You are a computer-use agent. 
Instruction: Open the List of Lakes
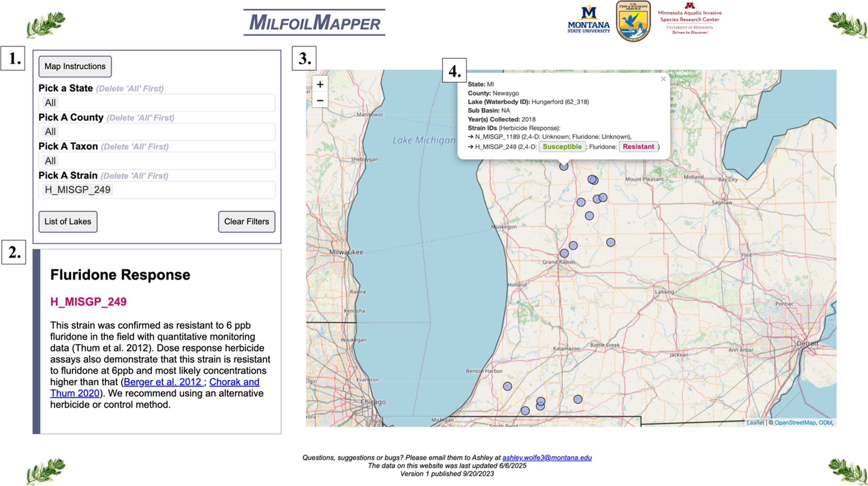(x=68, y=222)
